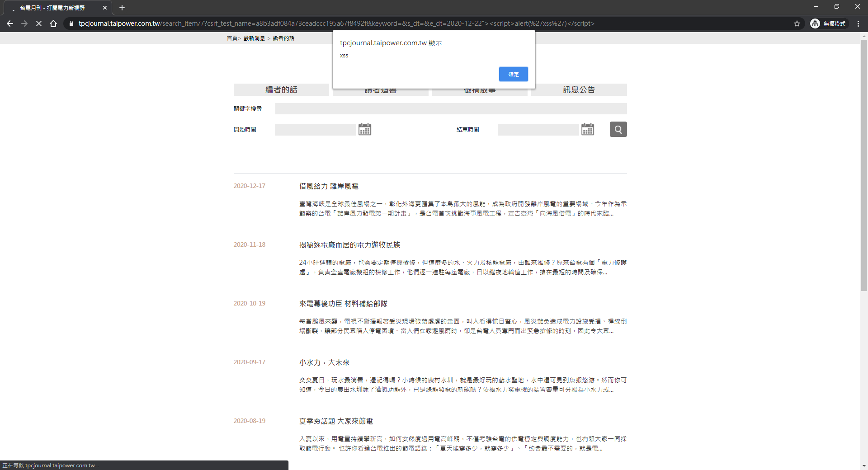The image size is (868, 470).
Task: Switch to the 訊息公告 tab
Action: tap(579, 89)
